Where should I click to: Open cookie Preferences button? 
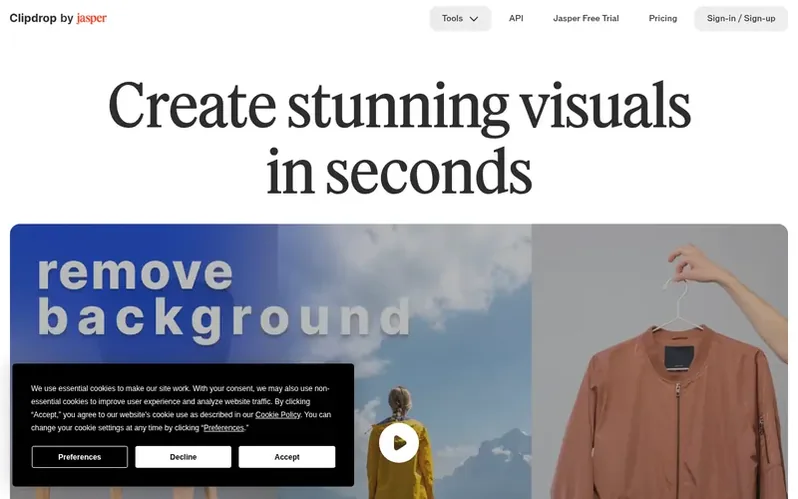coord(79,457)
